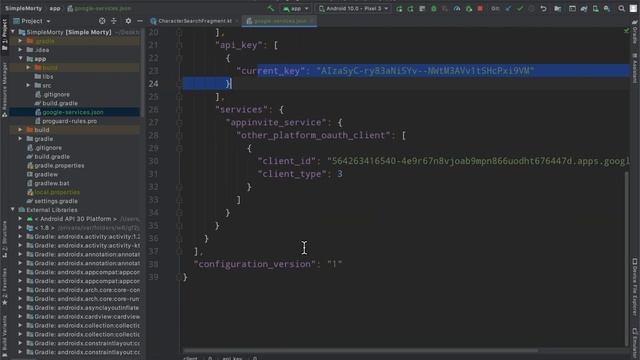This screenshot has width=640, height=360.
Task: Open the SDK Manager icon
Action: point(607,9)
